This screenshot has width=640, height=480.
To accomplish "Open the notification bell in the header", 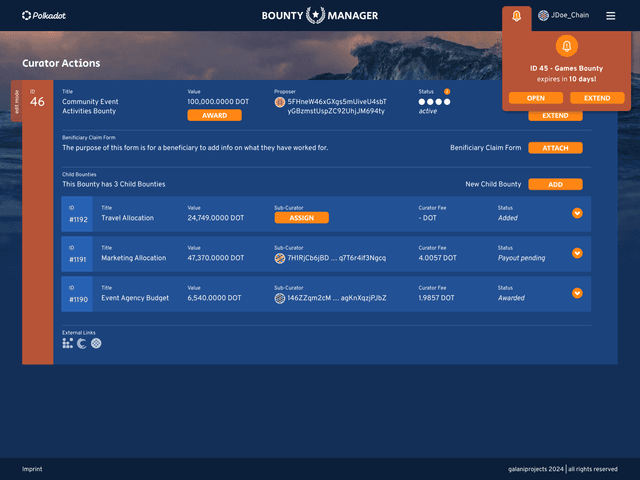I will click(x=517, y=16).
